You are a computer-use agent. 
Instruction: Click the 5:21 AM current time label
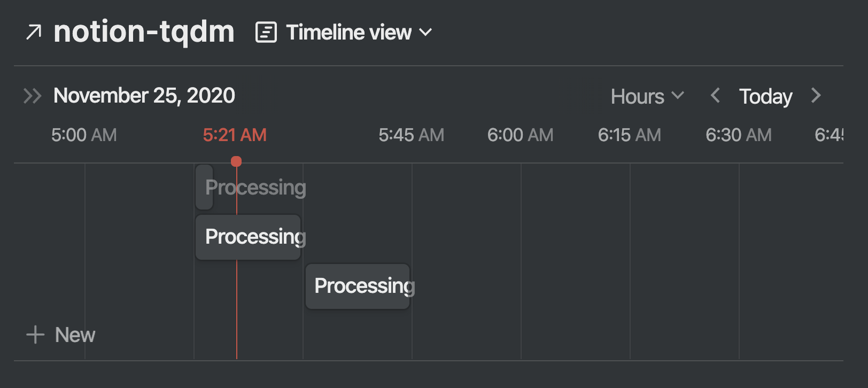tap(235, 135)
